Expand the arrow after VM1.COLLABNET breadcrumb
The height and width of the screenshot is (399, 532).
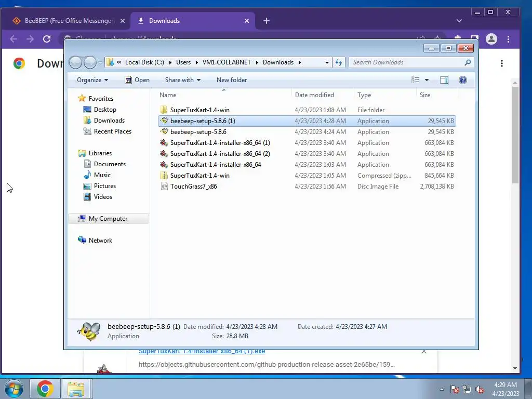pos(257,62)
